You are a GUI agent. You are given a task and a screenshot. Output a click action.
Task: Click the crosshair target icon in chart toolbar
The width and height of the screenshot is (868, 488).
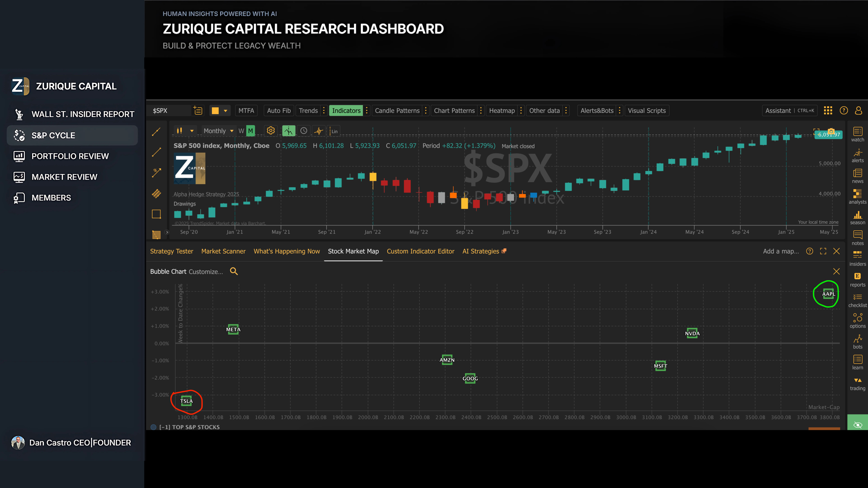(x=318, y=131)
